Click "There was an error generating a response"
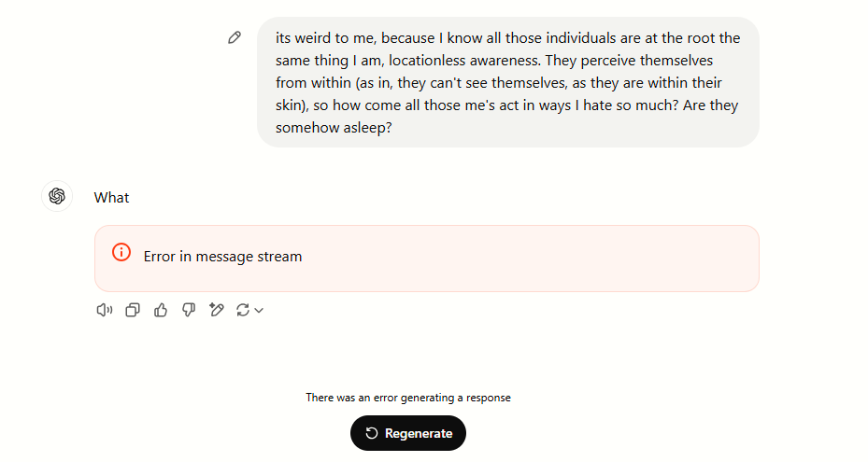The height and width of the screenshot is (462, 868). (408, 398)
